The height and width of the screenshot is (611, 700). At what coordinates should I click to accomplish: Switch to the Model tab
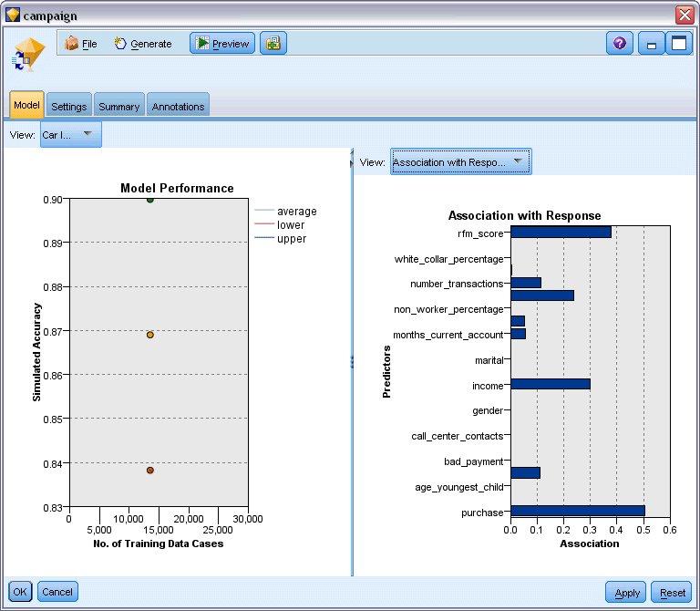click(x=26, y=105)
